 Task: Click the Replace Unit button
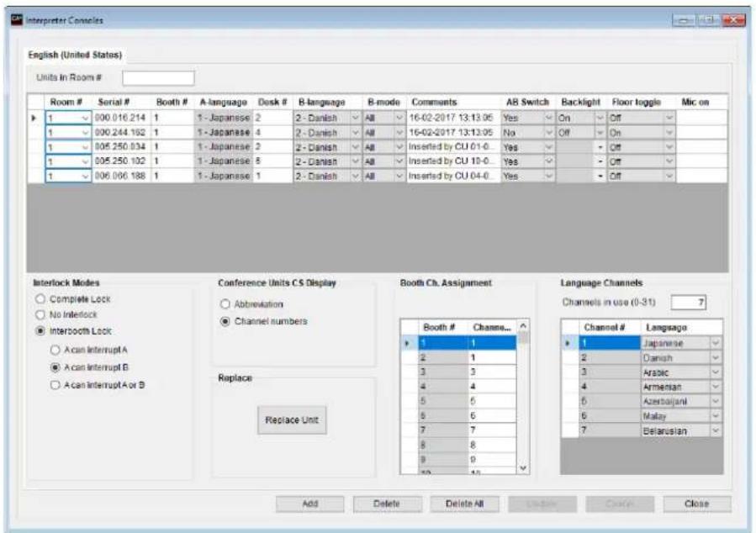(292, 420)
